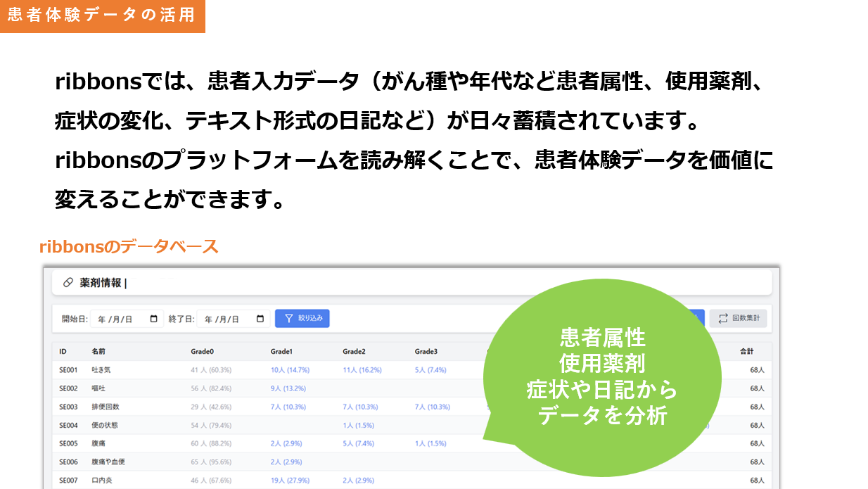Click the funnel icon in 絞り込み button
868x489 pixels.
[x=288, y=318]
